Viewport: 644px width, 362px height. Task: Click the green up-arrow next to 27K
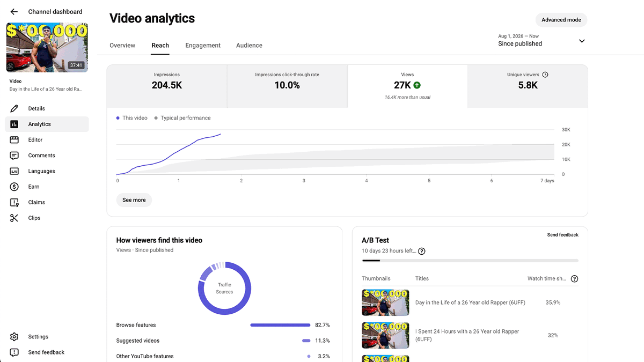click(417, 85)
